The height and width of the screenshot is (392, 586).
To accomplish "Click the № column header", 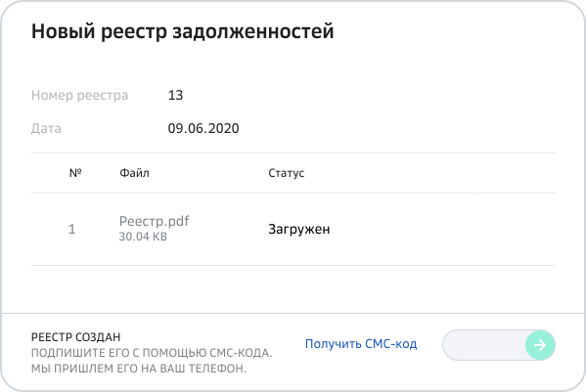I will [75, 173].
